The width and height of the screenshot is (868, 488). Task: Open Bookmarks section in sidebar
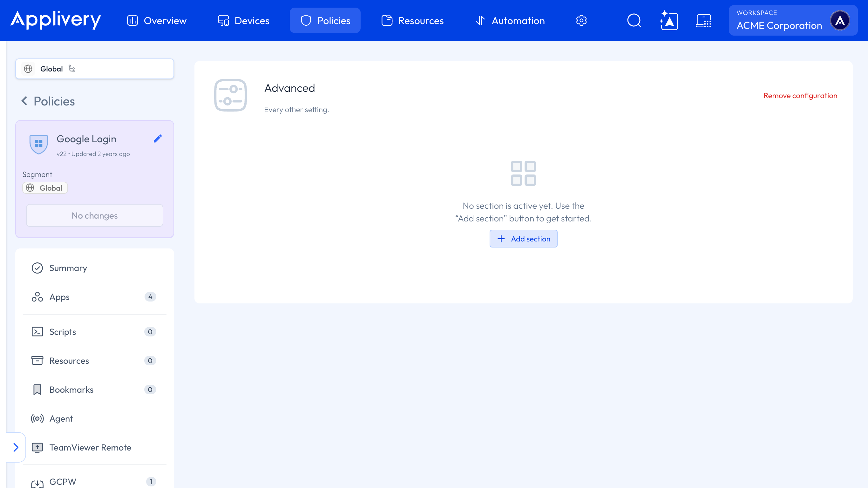[95, 390]
